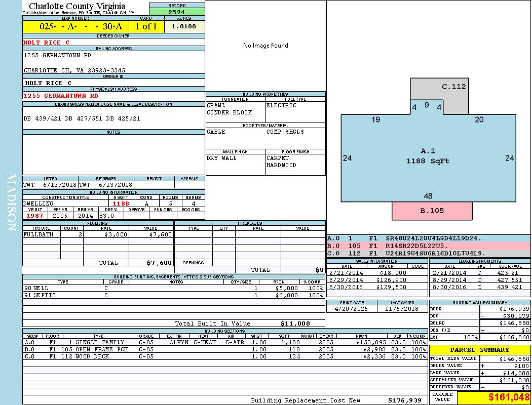Click record number 2524 field
The height and width of the screenshot is (405, 532).
coord(177,12)
